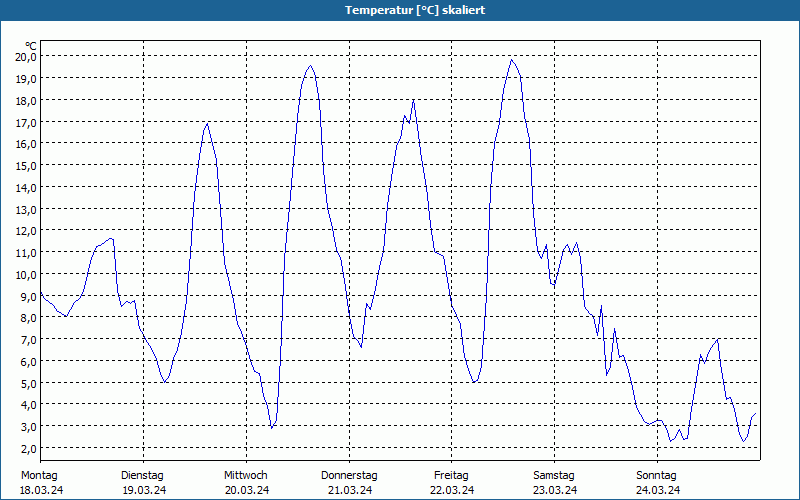
Task: Click the 7,0 y-axis value
Action: pos(28,340)
